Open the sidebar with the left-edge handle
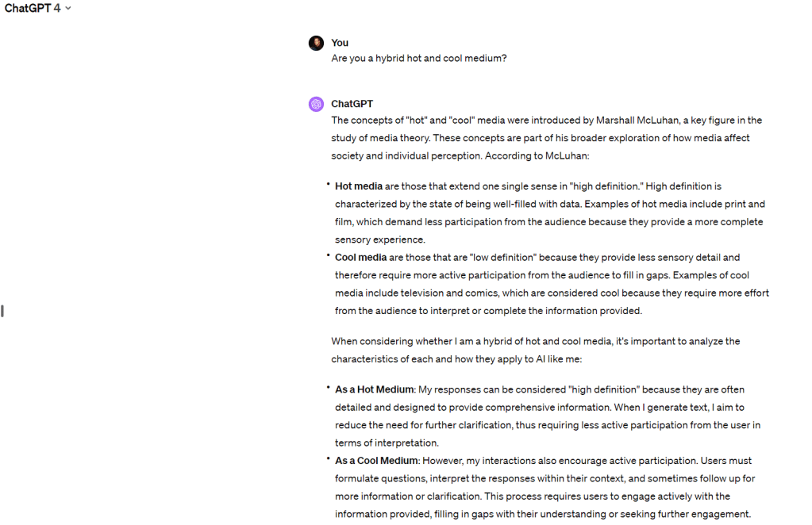 coord(2,311)
